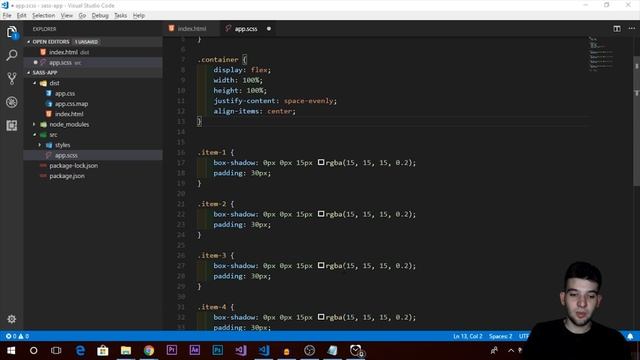Open the Extensions view in activity bar
Image resolution: width=640 pixels, height=360 pixels.
pos(12,125)
